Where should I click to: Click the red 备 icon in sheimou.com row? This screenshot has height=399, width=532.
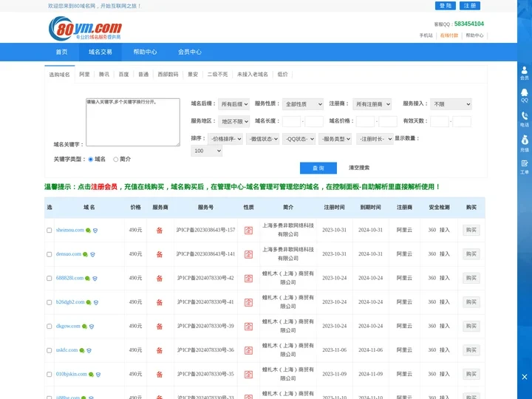160,231
